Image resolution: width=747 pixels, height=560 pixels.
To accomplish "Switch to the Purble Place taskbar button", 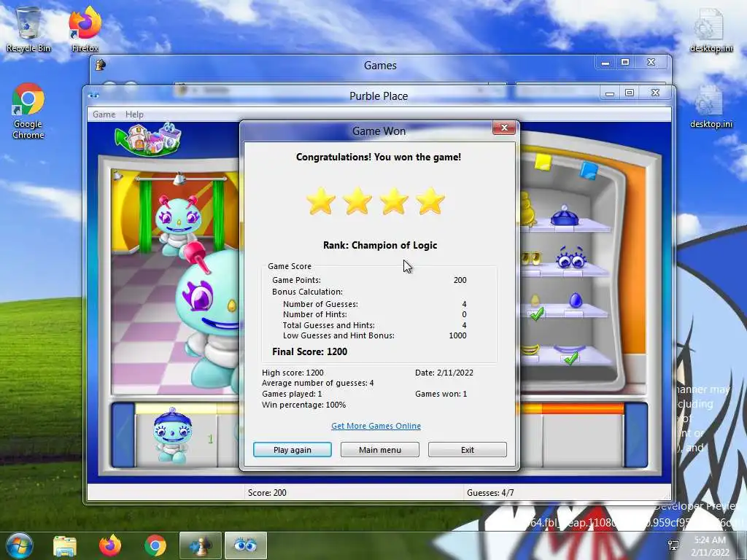I will coord(245,545).
